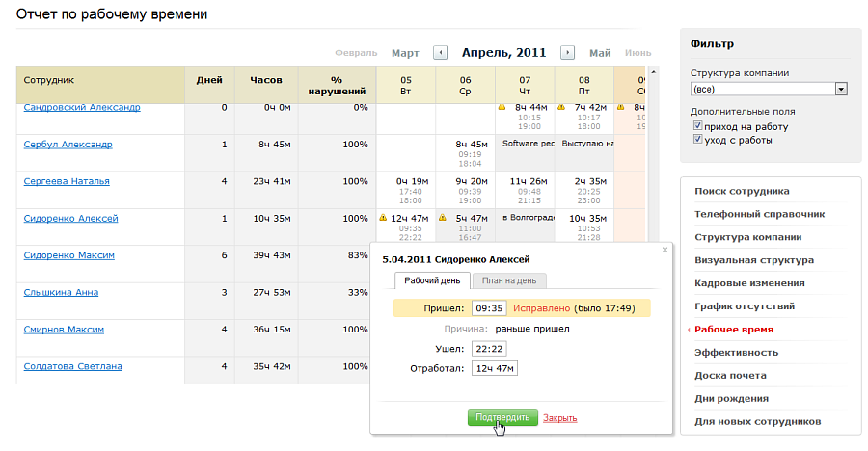Screen dimensions: 868x451
Task: Go to next month arrow button
Action: [567, 53]
